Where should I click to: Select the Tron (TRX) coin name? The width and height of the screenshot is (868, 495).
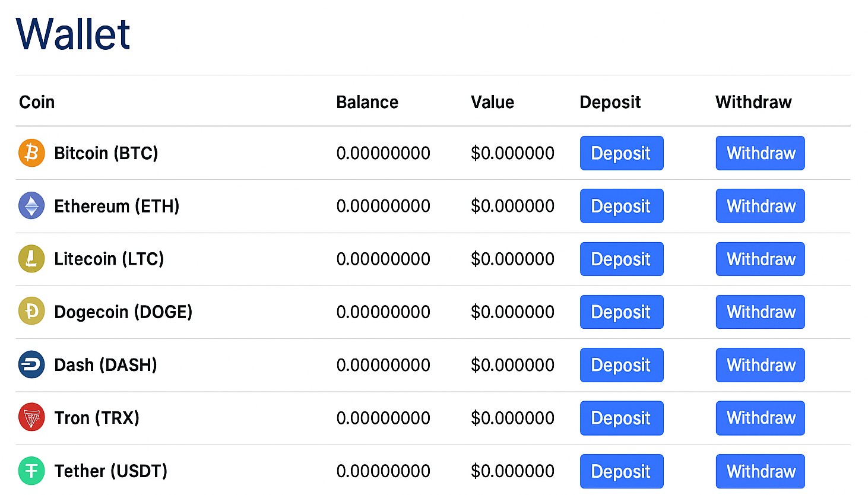97,418
